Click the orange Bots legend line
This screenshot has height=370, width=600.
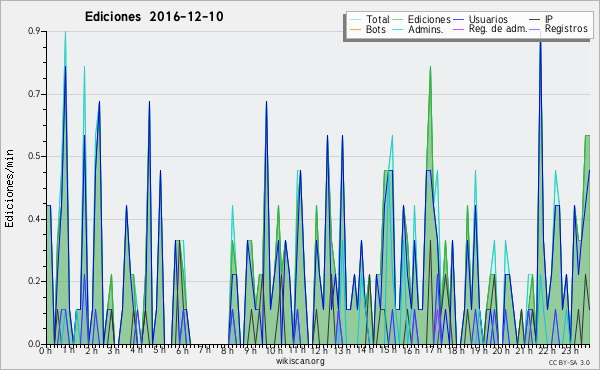point(355,29)
